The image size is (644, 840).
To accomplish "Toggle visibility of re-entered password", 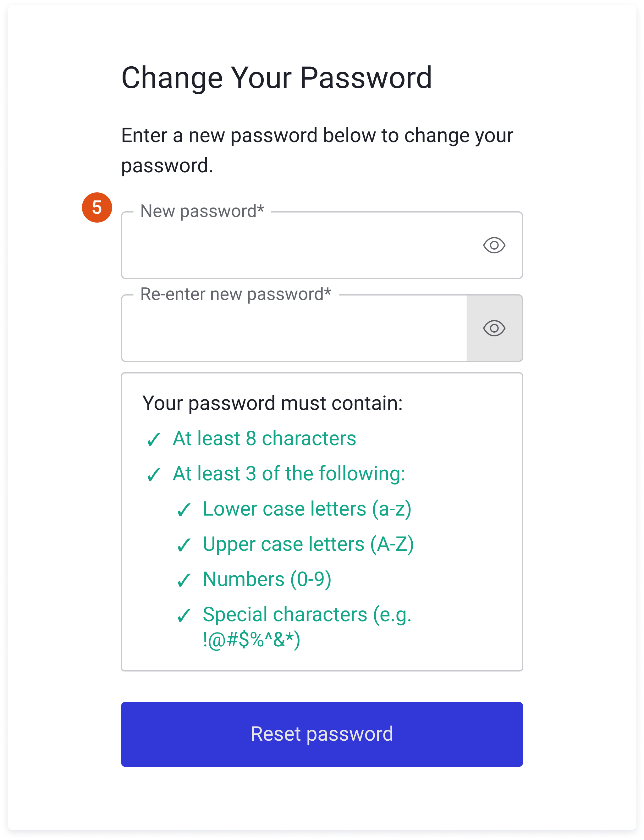I will [x=494, y=328].
